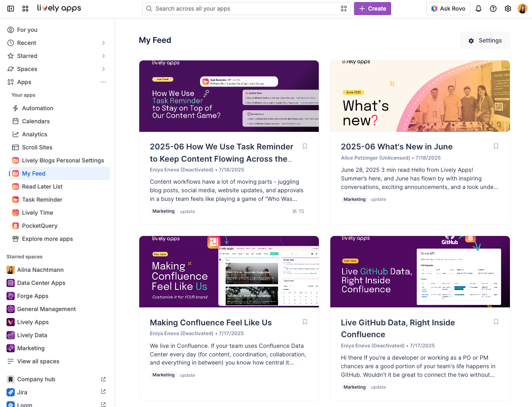This screenshot has height=407, width=532.
Task: Bookmark What's New in June post
Action: 496,146
